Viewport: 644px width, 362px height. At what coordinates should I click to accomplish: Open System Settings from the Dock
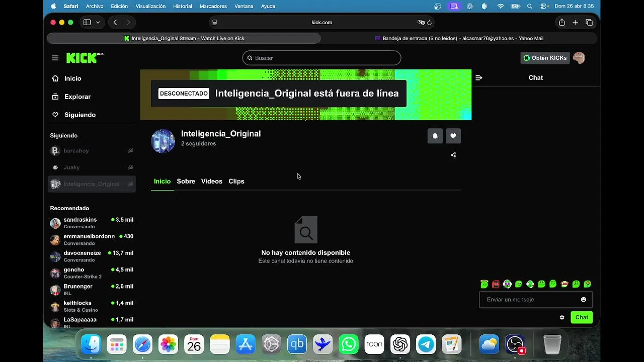271,344
